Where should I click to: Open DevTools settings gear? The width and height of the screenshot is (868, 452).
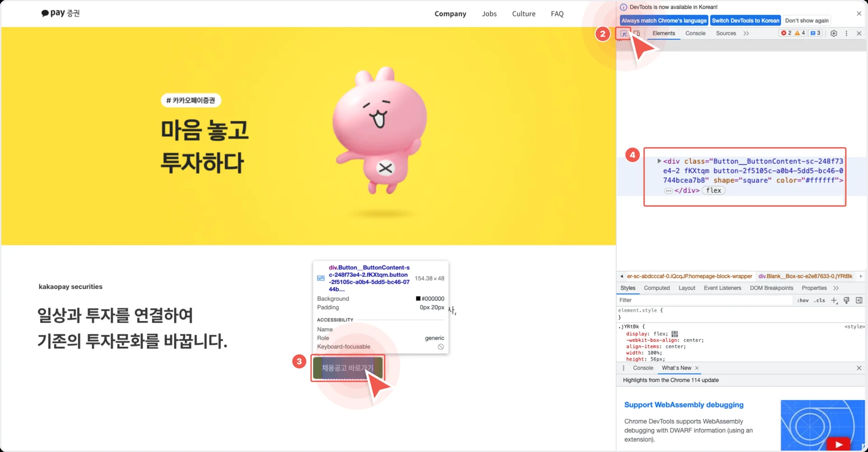pos(834,33)
